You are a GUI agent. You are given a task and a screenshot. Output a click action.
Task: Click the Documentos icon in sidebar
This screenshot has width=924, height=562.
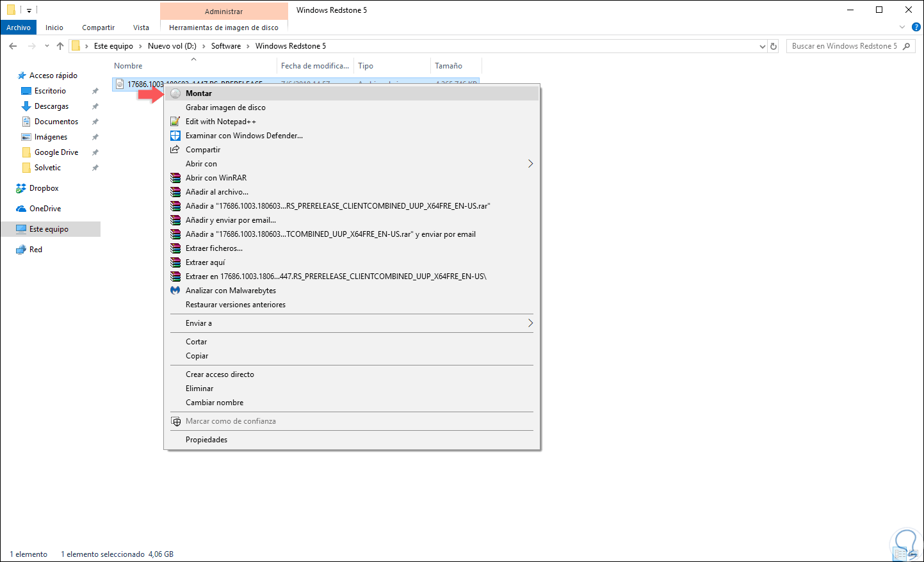point(26,122)
